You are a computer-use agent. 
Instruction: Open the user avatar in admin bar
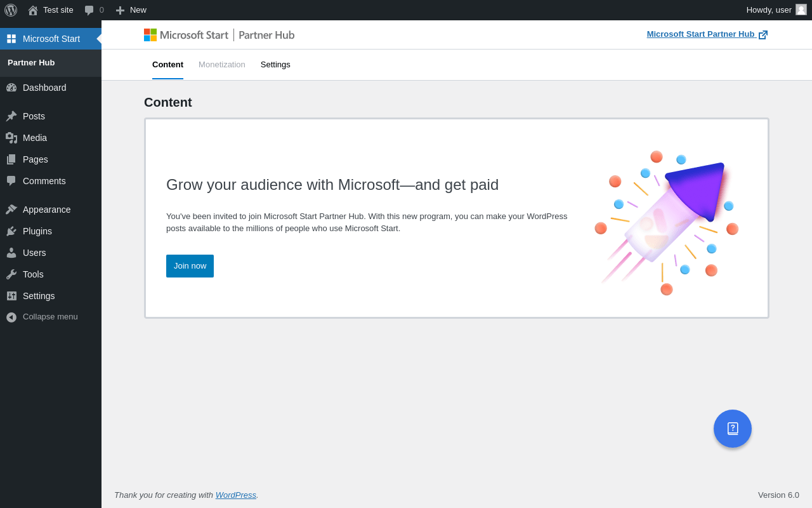tap(801, 10)
